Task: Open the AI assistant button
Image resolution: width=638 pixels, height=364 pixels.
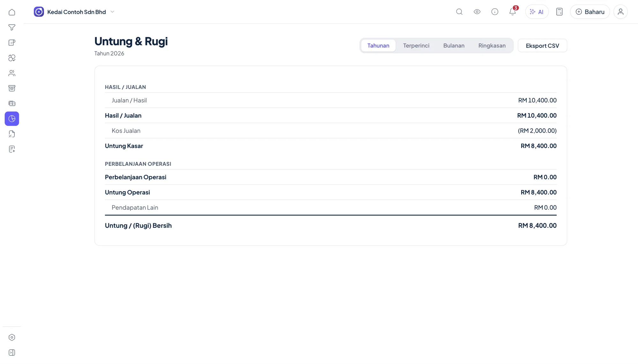Action: (537, 12)
